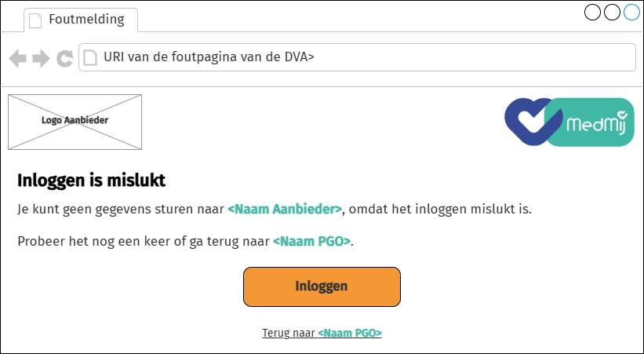The height and width of the screenshot is (354, 644).
Task: Follow the Terug naar <Naam PGO> link
Action: click(322, 334)
